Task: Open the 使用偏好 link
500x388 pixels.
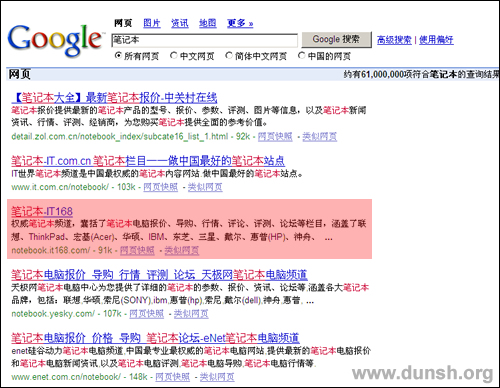Action: (436, 40)
